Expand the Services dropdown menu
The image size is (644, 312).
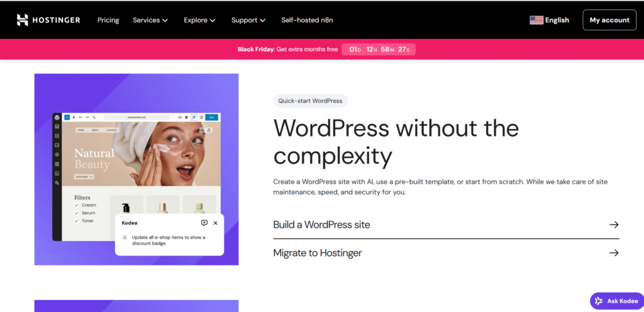150,20
